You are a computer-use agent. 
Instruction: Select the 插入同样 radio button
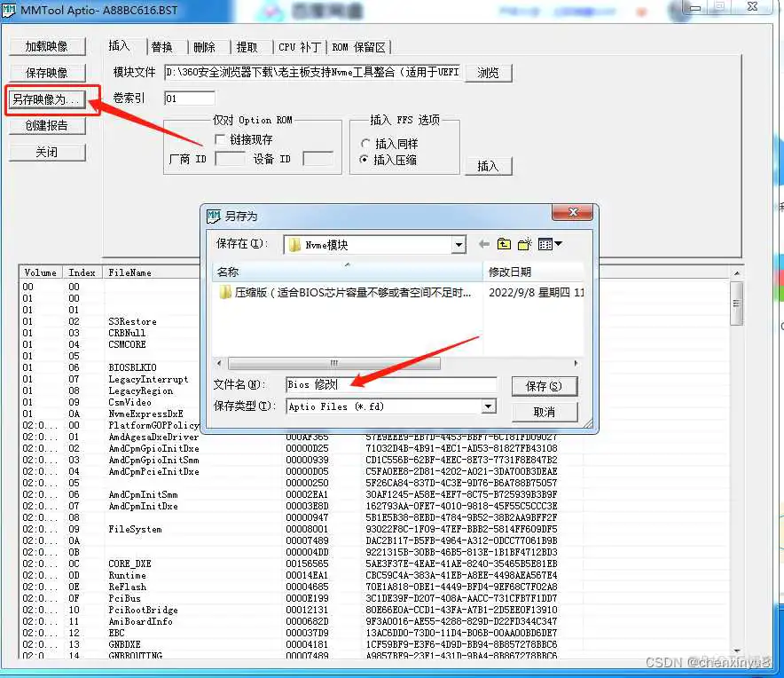(365, 142)
